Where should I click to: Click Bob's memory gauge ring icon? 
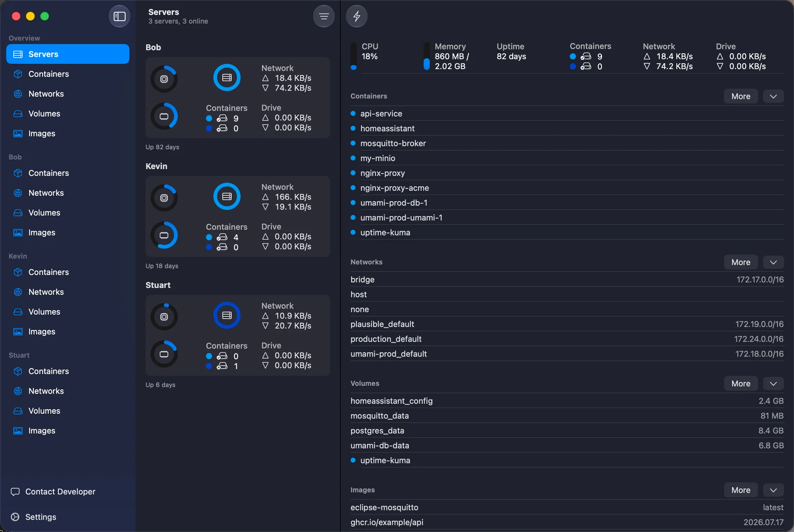[164, 116]
